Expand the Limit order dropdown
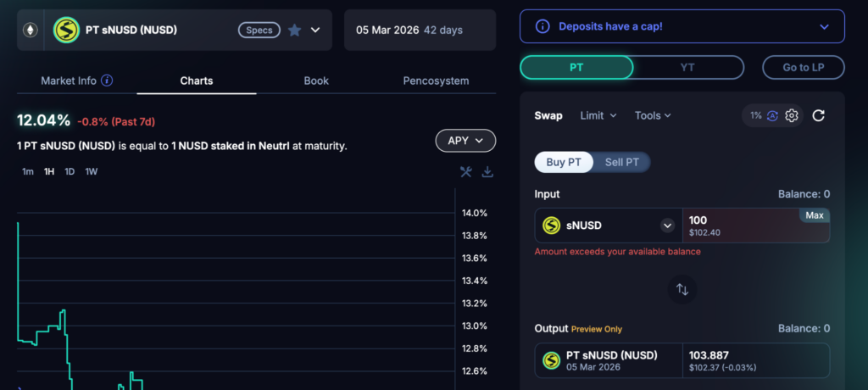This screenshot has height=390, width=868. [598, 115]
